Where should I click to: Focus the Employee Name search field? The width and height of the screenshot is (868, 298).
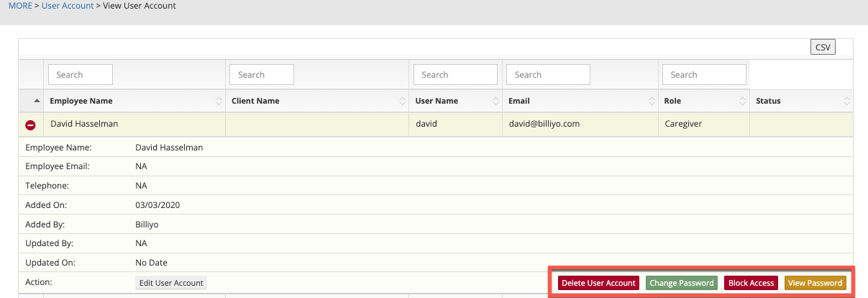[81, 75]
